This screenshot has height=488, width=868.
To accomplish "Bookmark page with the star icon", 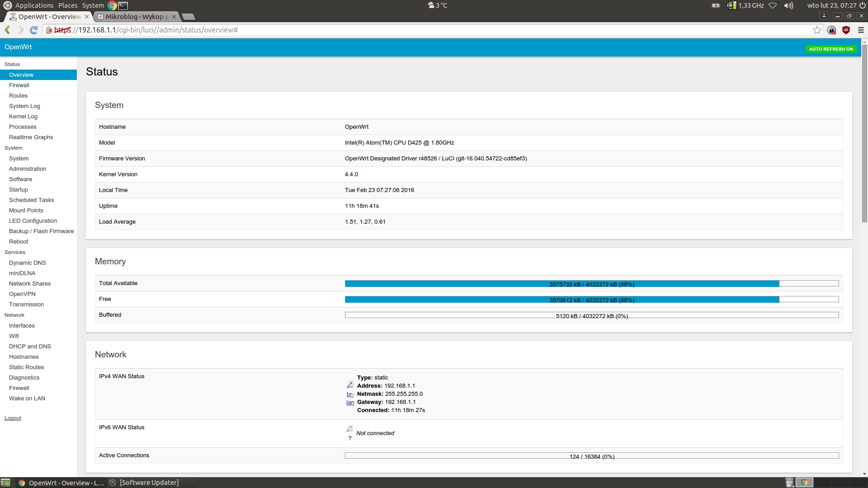I will (x=817, y=30).
